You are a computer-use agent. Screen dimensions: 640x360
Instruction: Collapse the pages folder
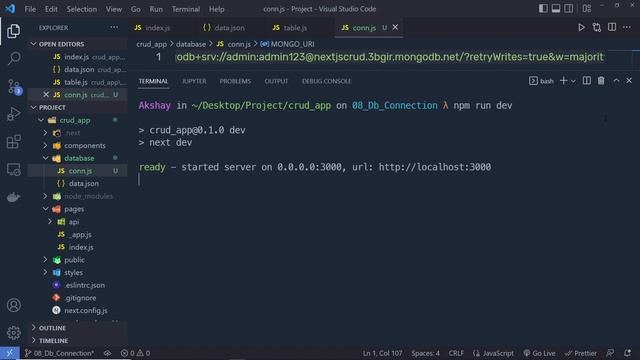[46, 209]
